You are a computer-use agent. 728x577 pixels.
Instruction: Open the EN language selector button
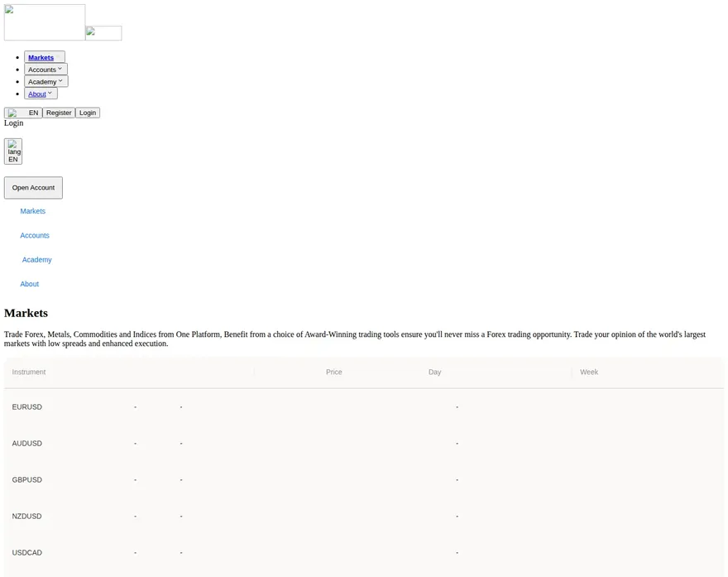(x=23, y=113)
